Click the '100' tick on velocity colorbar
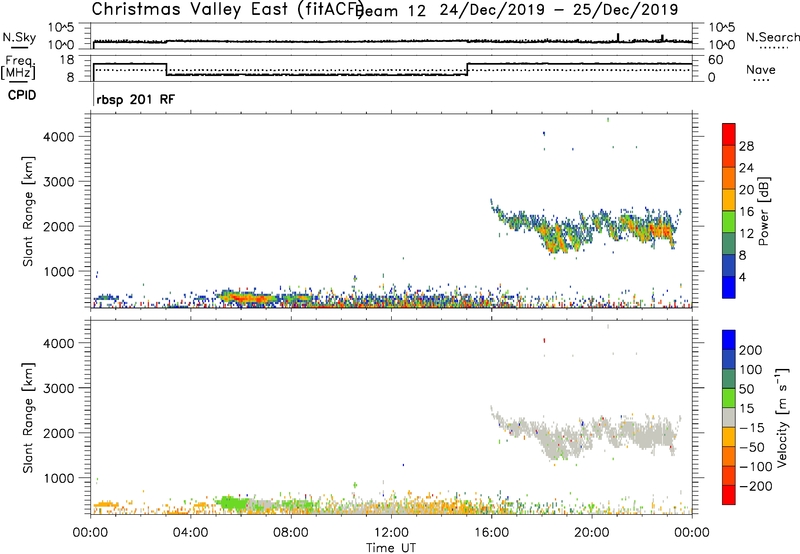Screen dimensions: 800x554 click(750, 370)
